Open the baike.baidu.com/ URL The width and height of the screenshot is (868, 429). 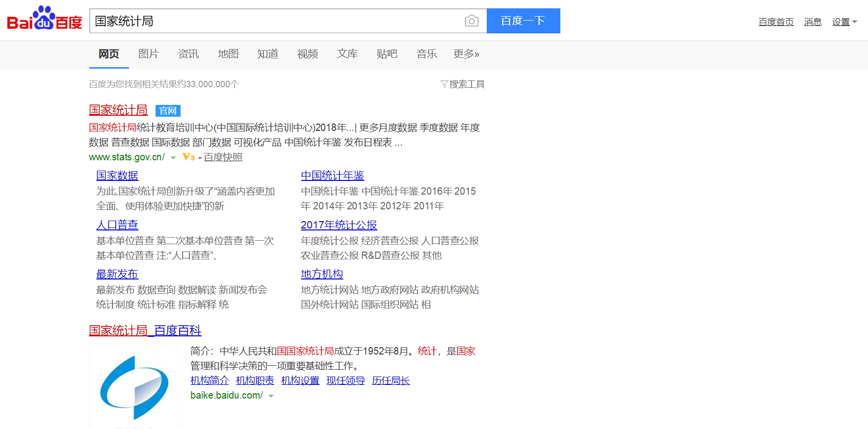227,396
